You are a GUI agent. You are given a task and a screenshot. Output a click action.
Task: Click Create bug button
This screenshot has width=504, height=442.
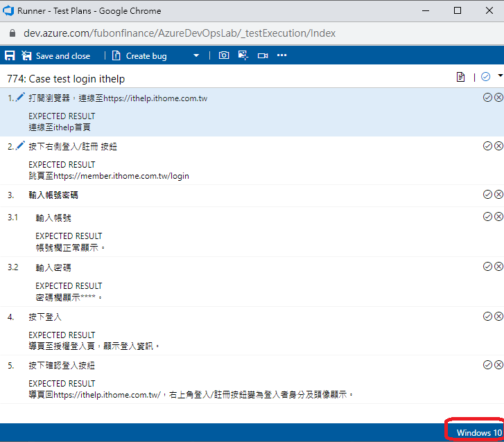tap(139, 56)
